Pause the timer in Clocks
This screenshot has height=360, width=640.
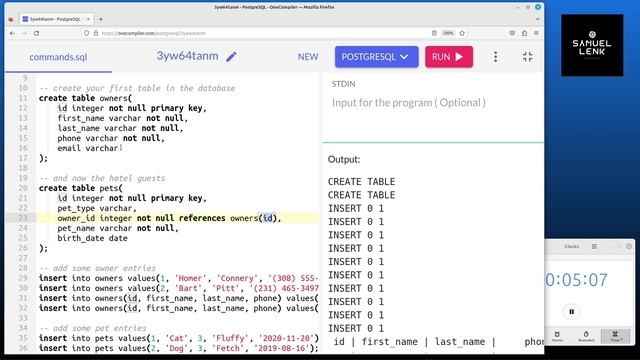571,311
